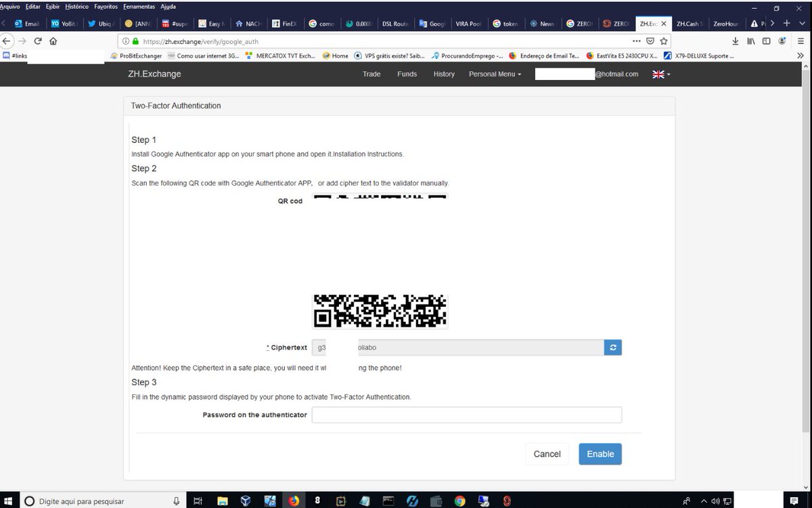Open the Firefox Library icon
The width and height of the screenshot is (812, 508).
click(x=751, y=41)
